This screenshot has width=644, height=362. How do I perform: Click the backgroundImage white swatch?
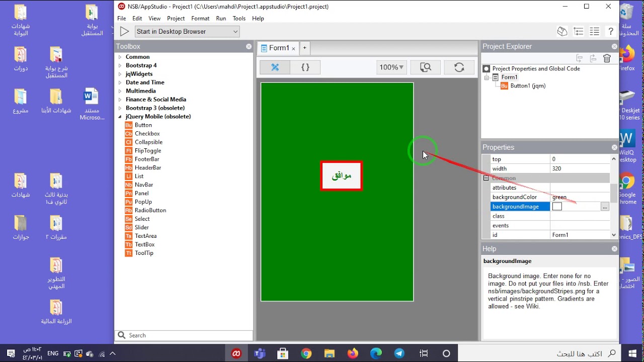557,207
